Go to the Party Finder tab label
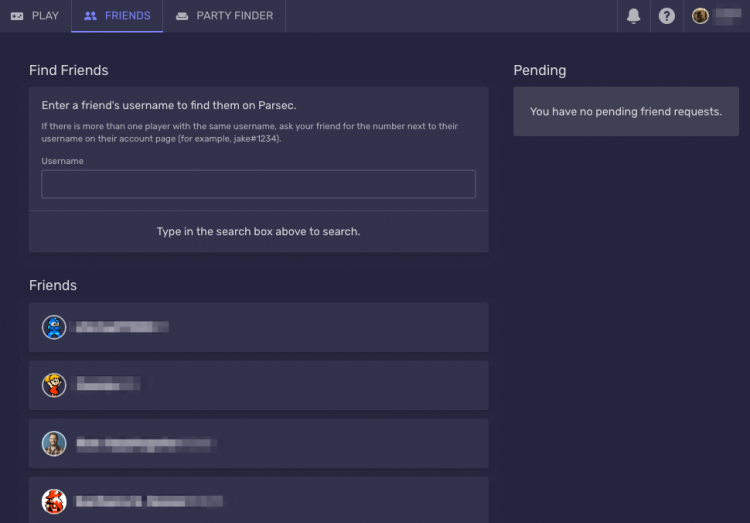The height and width of the screenshot is (523, 750). point(234,16)
